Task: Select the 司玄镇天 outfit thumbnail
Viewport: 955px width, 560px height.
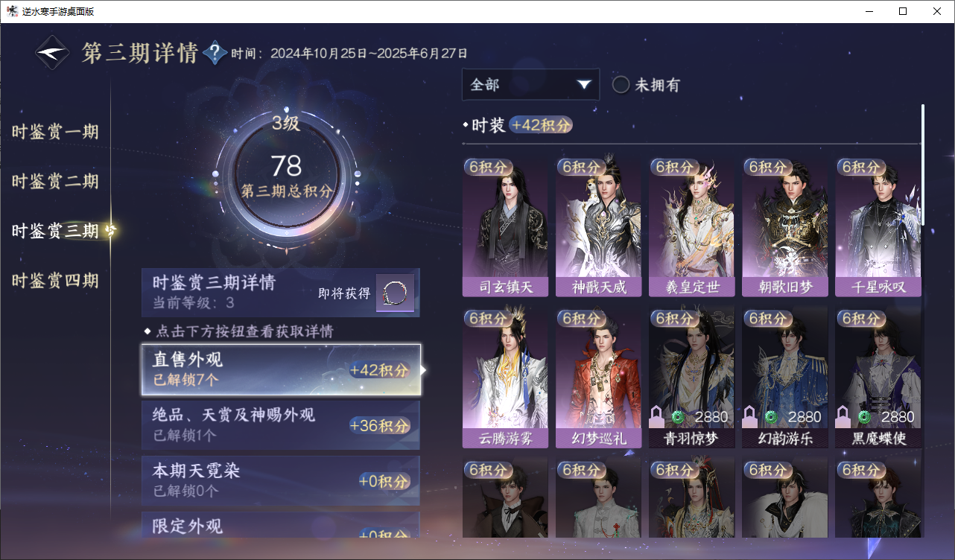Action: point(505,228)
